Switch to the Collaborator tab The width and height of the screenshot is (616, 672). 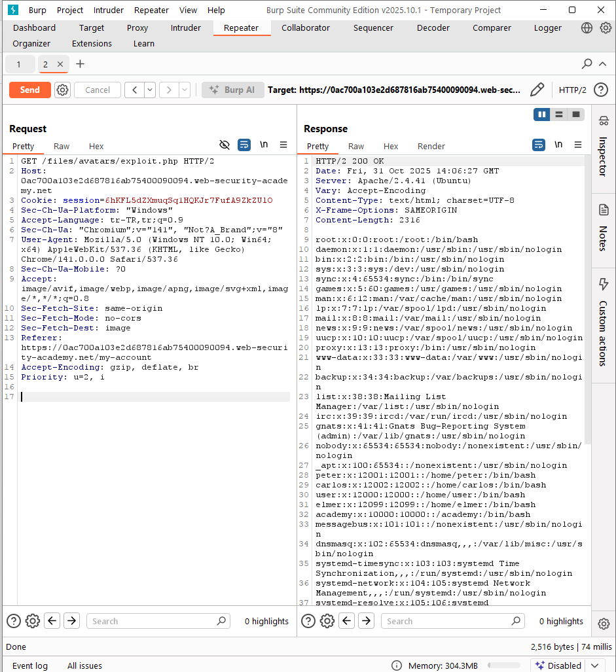[306, 28]
